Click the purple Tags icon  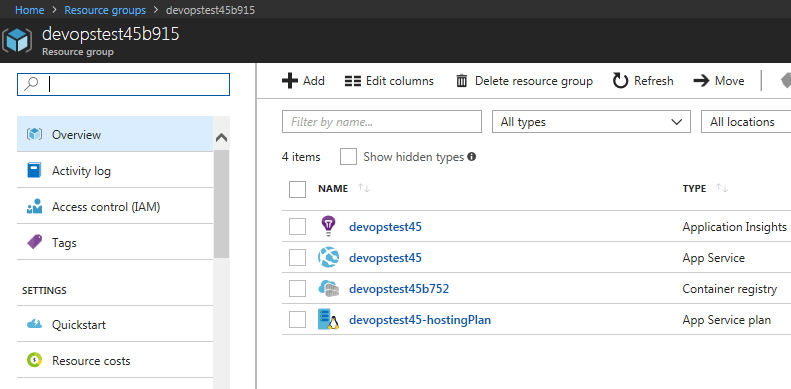tap(34, 242)
